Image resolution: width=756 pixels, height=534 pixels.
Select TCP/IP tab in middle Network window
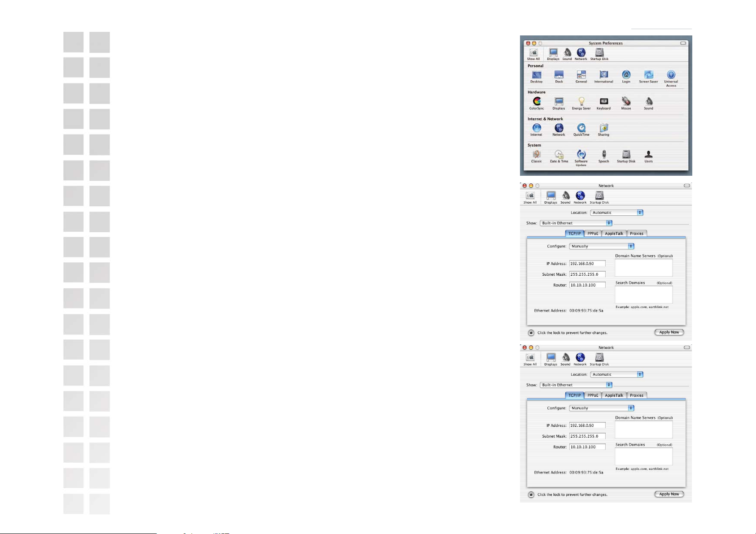[x=575, y=233]
